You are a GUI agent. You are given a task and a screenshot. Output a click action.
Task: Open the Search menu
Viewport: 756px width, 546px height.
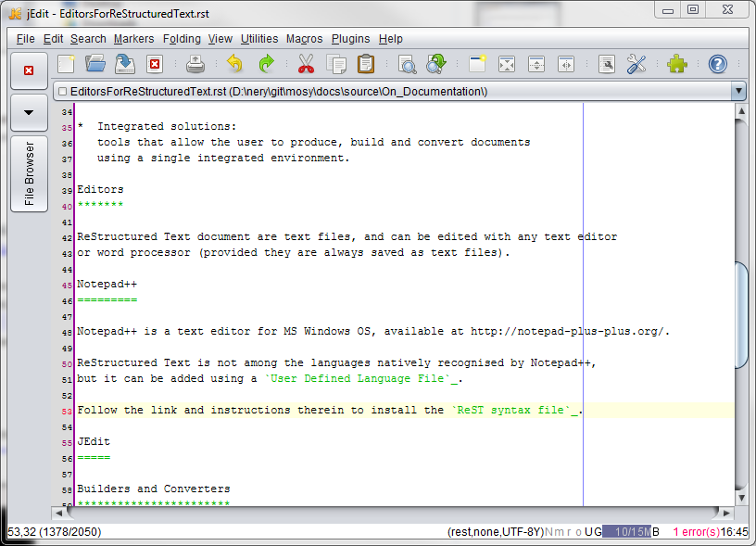coord(88,39)
